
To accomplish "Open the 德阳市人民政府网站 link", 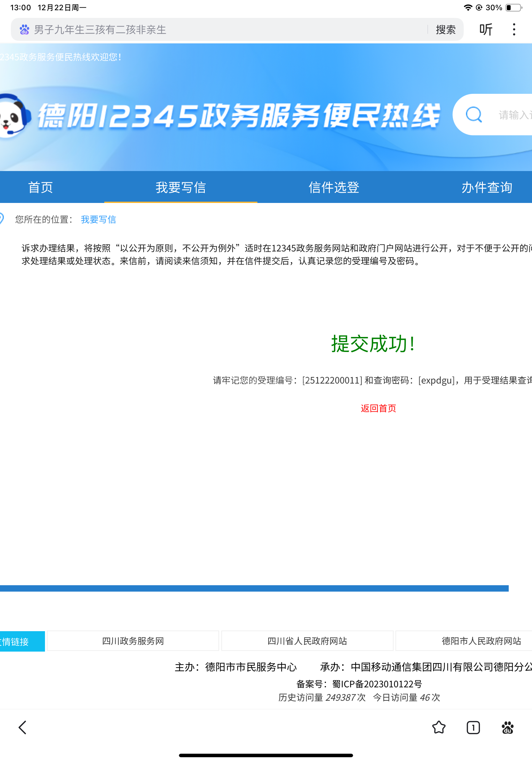I will (481, 641).
